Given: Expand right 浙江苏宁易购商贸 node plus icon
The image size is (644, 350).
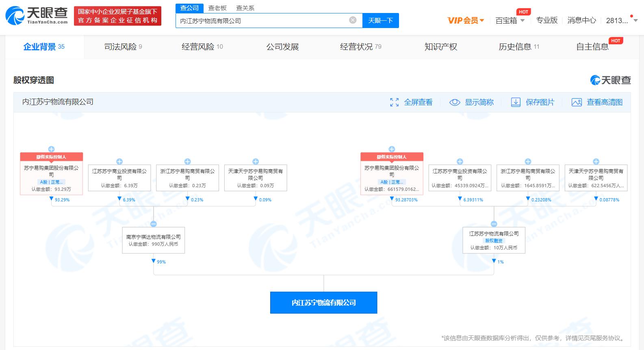Looking at the screenshot, I should tap(528, 162).
